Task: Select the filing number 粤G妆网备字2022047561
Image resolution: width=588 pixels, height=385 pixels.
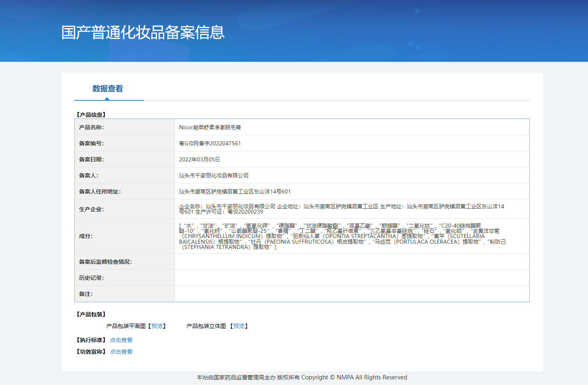Action: (210, 143)
